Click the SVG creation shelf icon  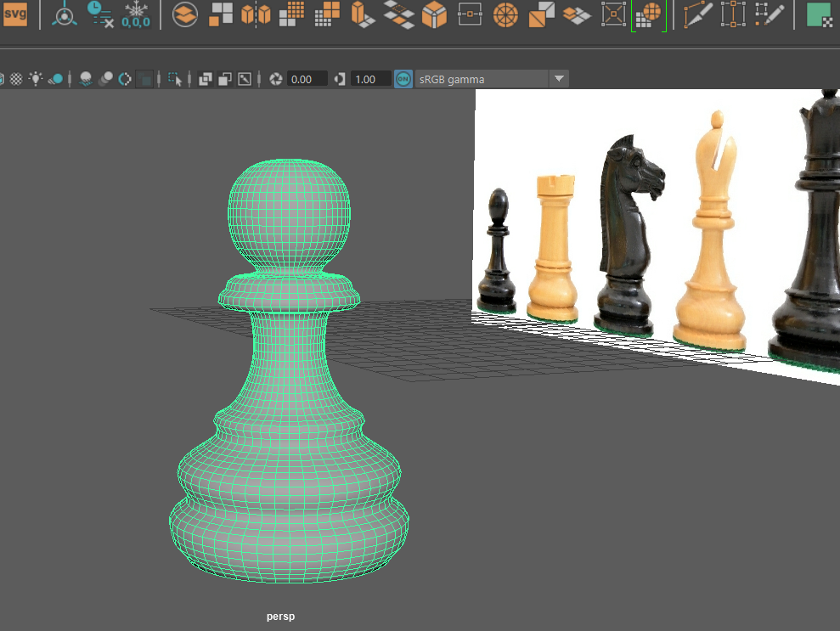pos(15,14)
